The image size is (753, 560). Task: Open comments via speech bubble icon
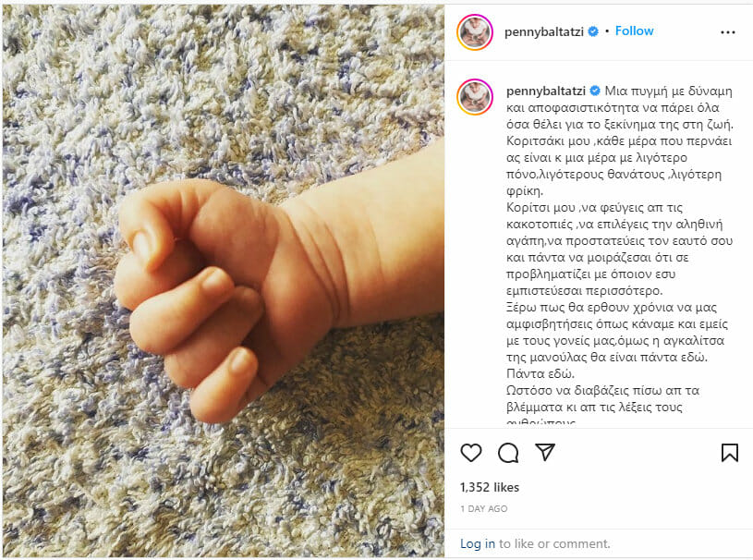(x=508, y=453)
